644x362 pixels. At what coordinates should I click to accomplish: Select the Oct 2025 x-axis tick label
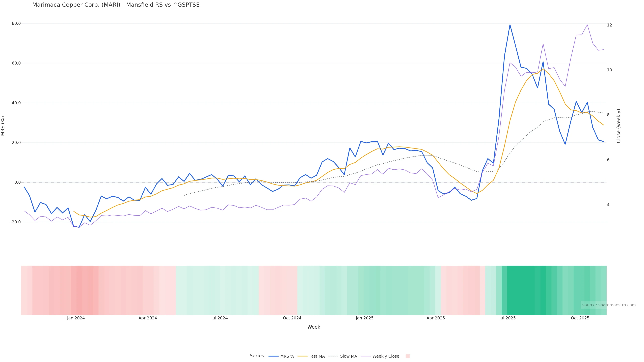[580, 318]
